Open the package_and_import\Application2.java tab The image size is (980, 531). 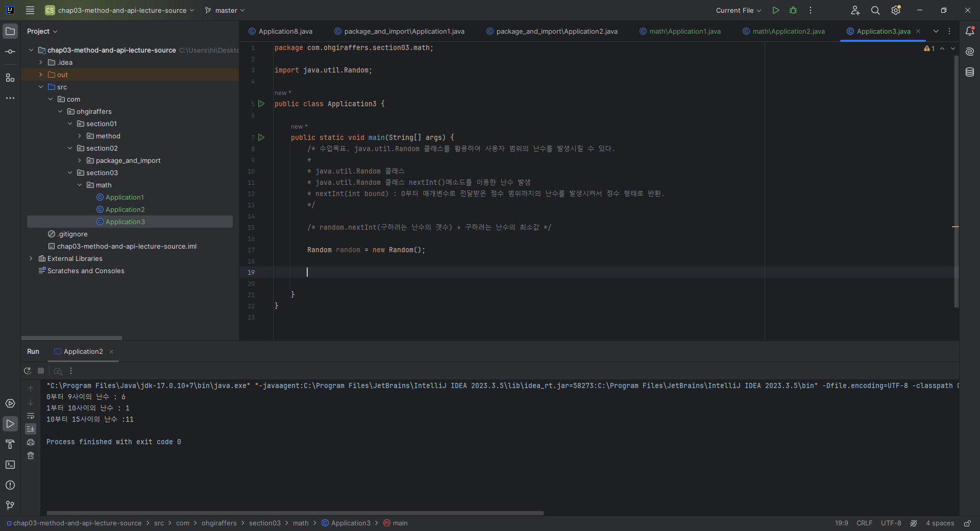pos(552,31)
